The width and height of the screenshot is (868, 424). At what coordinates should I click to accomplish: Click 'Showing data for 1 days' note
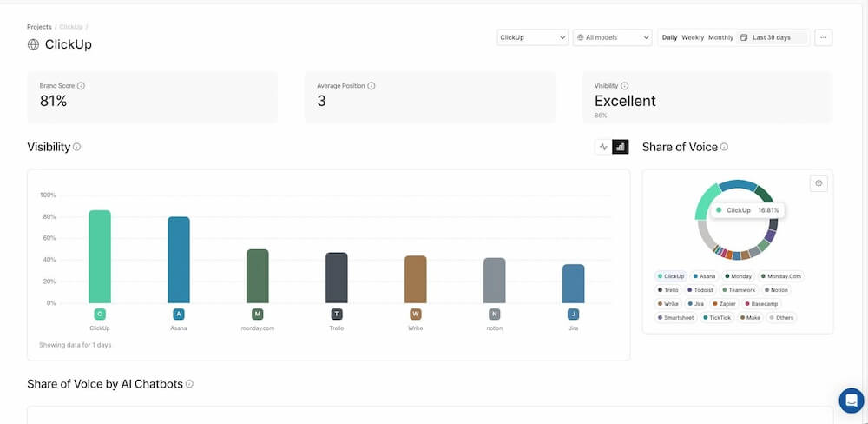(x=76, y=345)
